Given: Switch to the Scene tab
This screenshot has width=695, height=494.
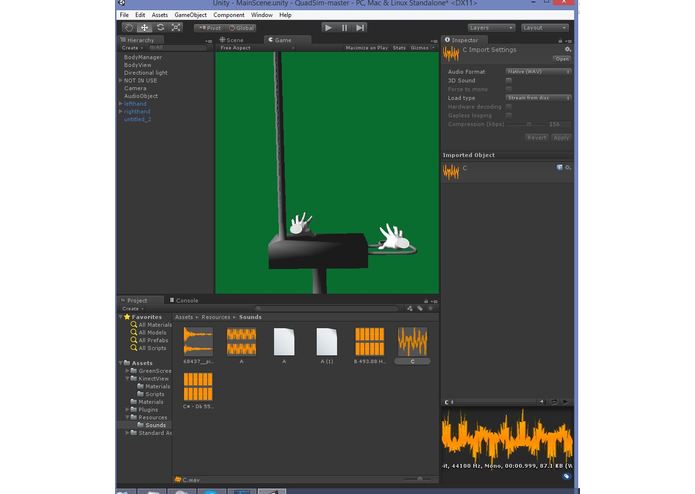Looking at the screenshot, I should 231,40.
